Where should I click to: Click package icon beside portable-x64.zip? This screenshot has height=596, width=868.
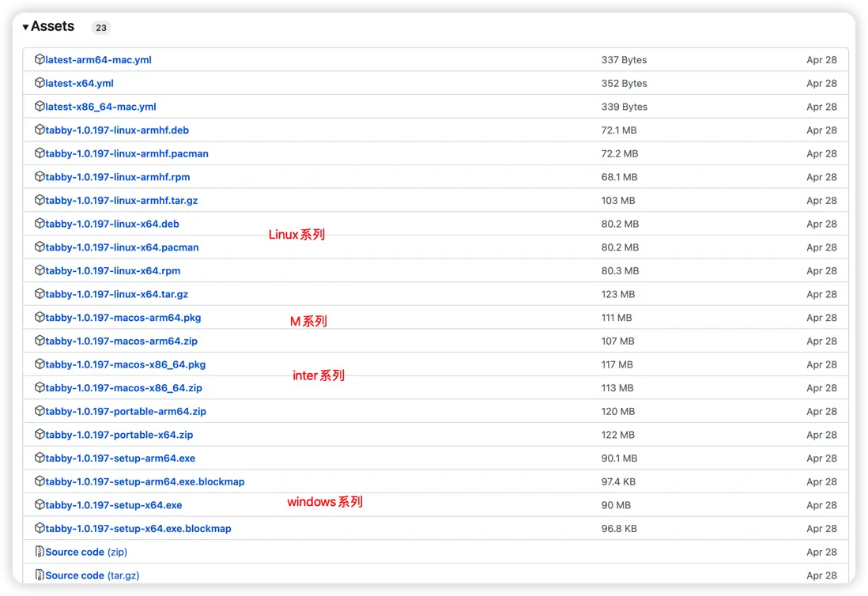point(40,434)
